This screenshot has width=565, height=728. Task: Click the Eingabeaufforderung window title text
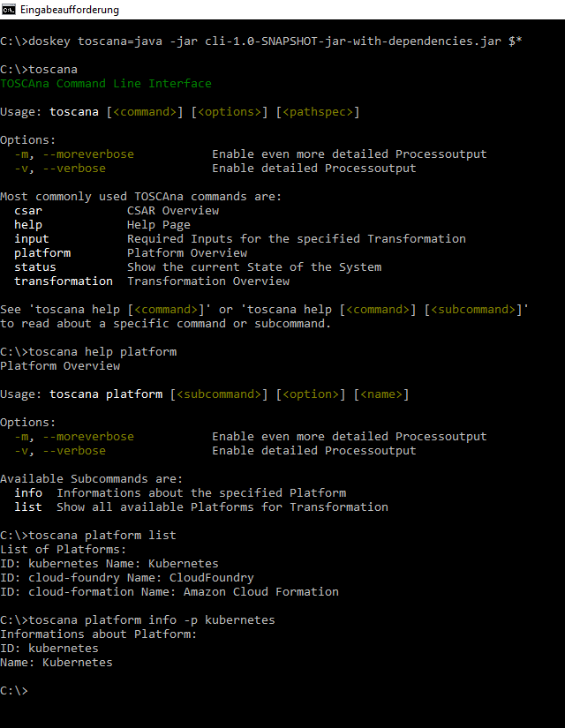[x=70, y=10]
